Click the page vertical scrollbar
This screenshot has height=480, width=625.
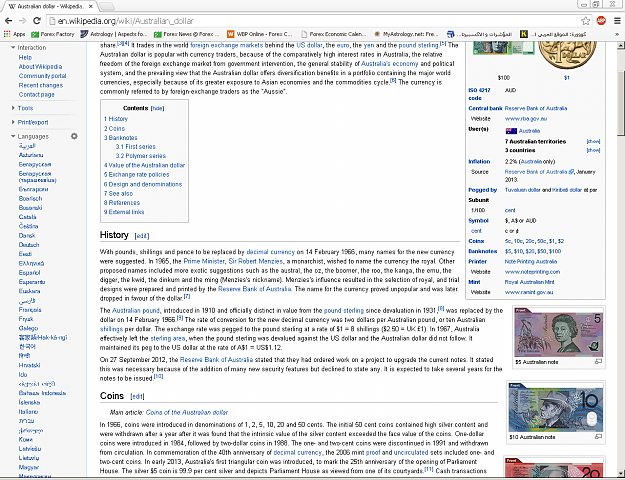click(x=621, y=104)
